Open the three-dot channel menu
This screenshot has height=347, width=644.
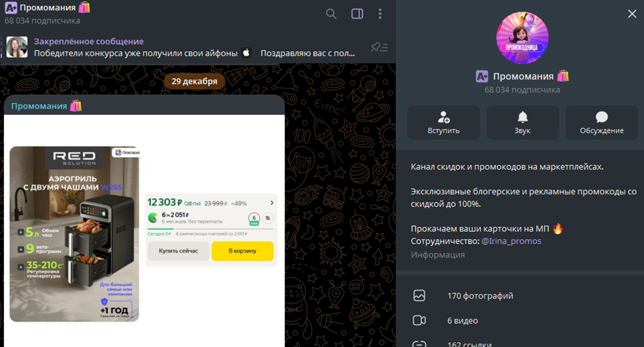point(380,14)
